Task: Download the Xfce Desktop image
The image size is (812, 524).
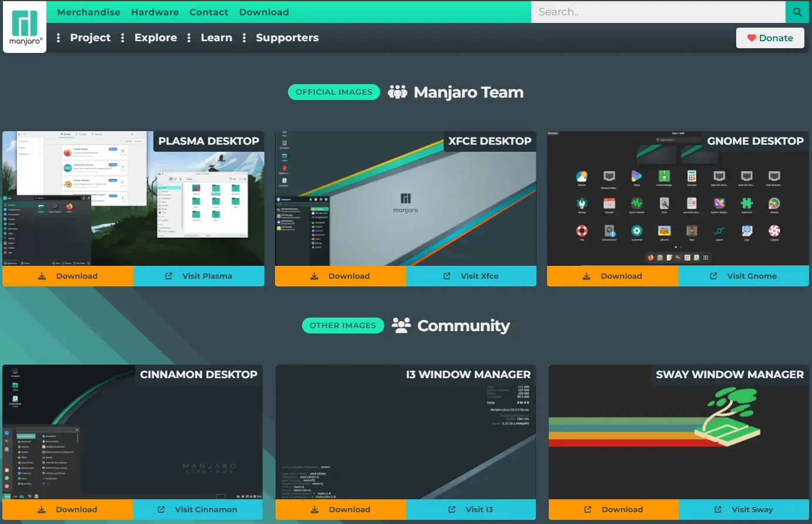Action: click(340, 276)
